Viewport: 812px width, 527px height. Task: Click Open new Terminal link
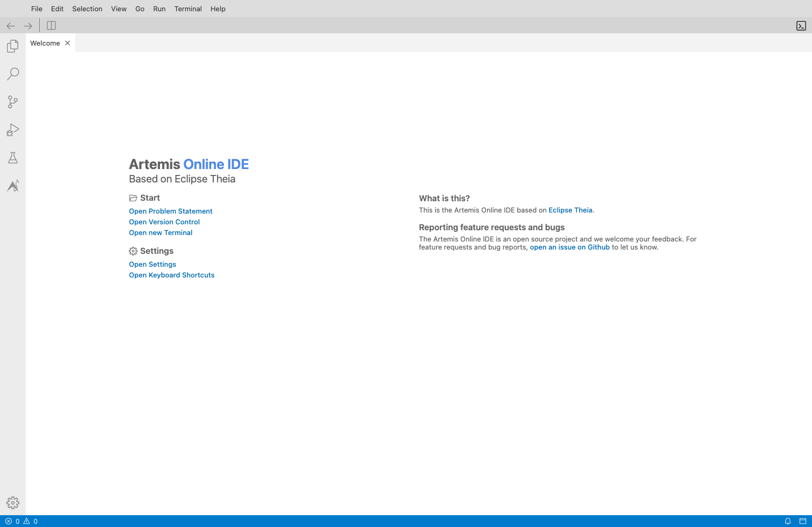[x=161, y=232]
